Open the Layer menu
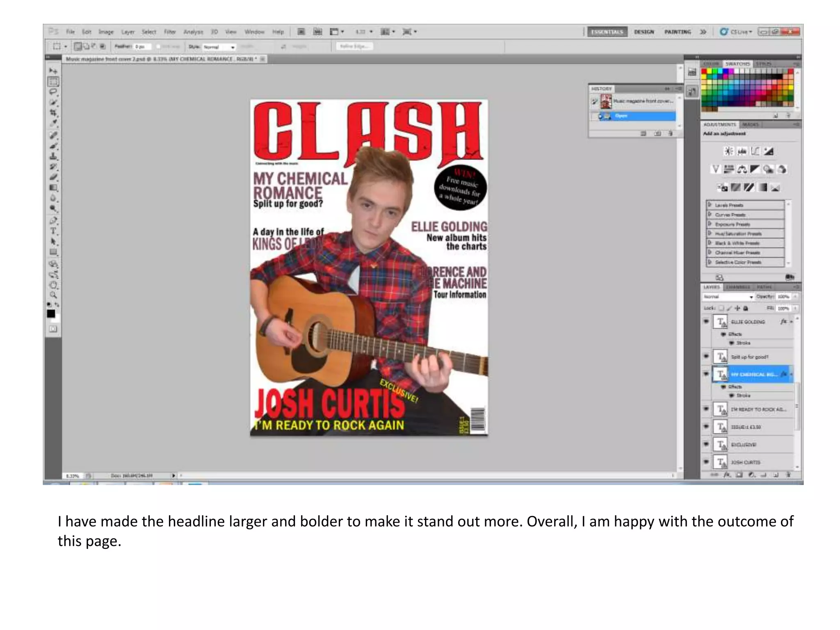Image resolution: width=840 pixels, height=630 pixels. coord(128,32)
